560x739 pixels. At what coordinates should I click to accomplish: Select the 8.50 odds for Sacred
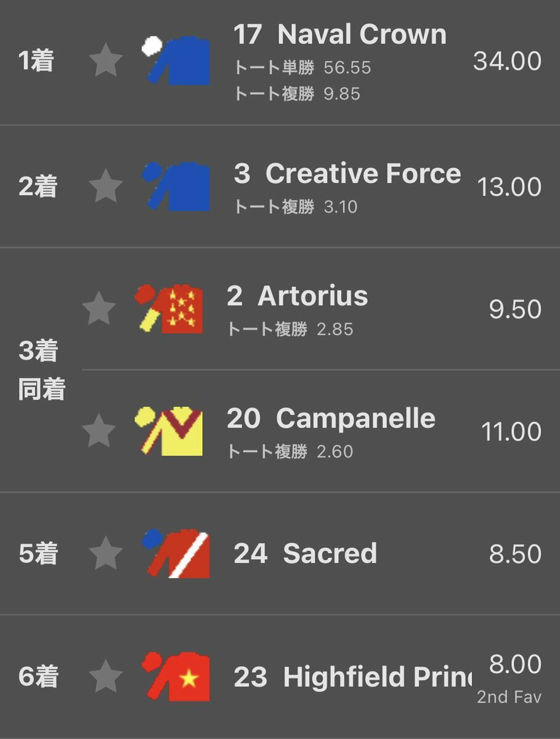point(516,554)
